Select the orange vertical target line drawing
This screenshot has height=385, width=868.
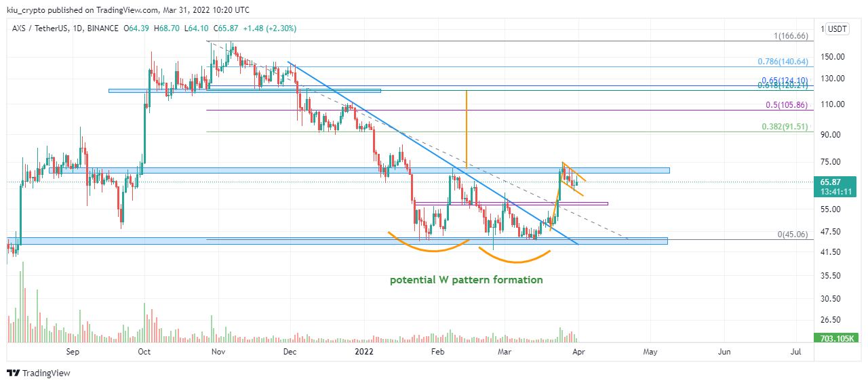(x=467, y=129)
